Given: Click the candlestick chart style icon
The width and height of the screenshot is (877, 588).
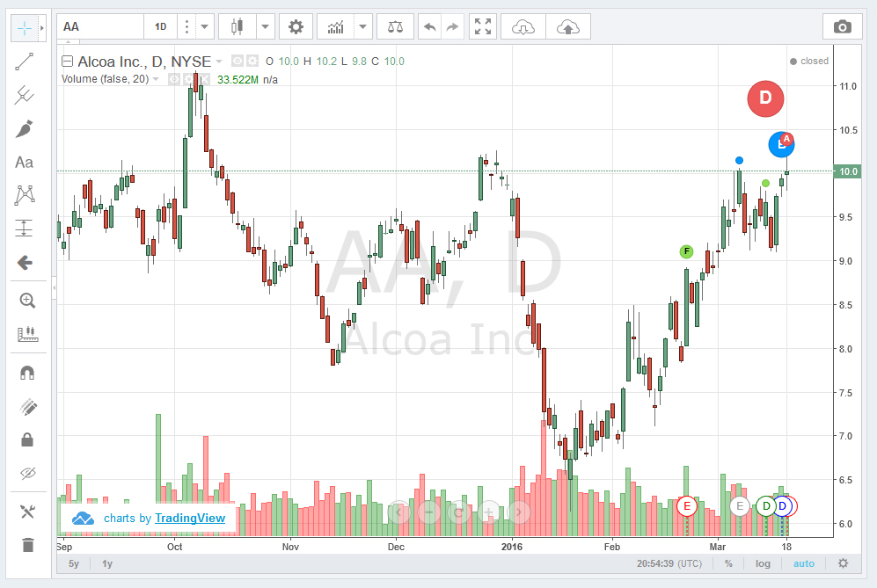Looking at the screenshot, I should pos(238,27).
